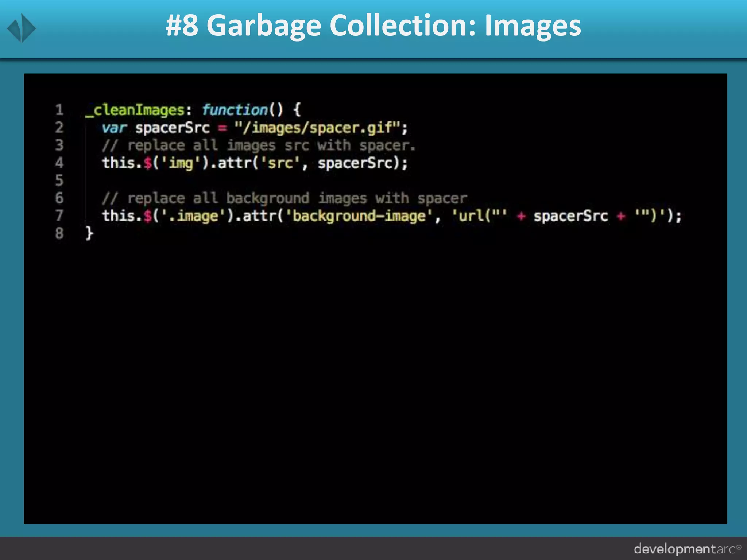The image size is (747, 560).
Task: Click the 'background-image' string on line 7
Action: [x=359, y=216]
